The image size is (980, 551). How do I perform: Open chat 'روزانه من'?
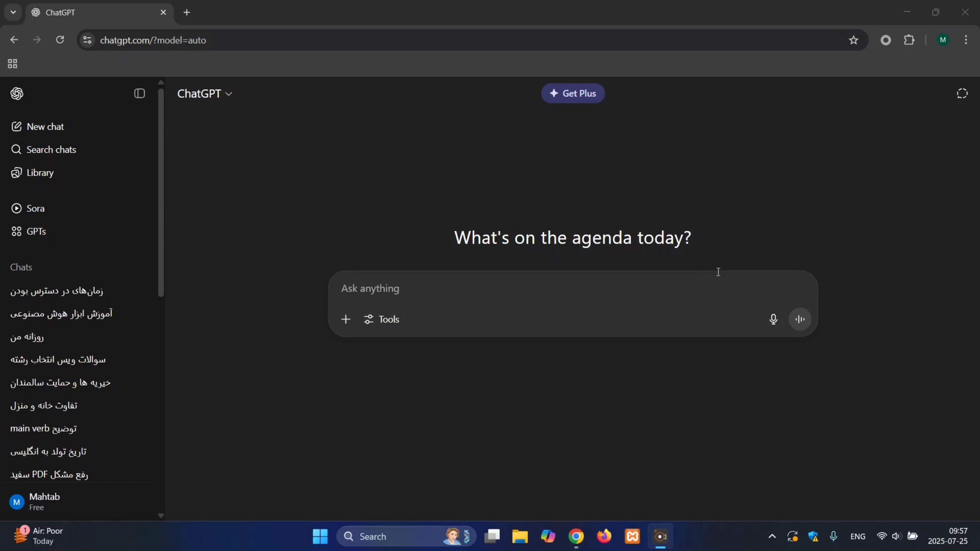[x=27, y=337]
